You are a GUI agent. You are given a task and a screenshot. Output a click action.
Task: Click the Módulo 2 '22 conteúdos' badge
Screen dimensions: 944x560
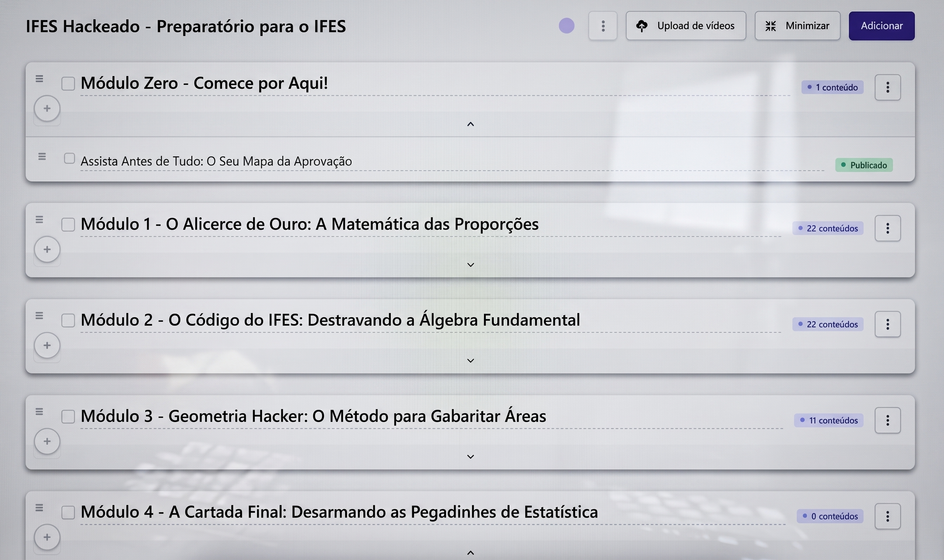pos(828,324)
